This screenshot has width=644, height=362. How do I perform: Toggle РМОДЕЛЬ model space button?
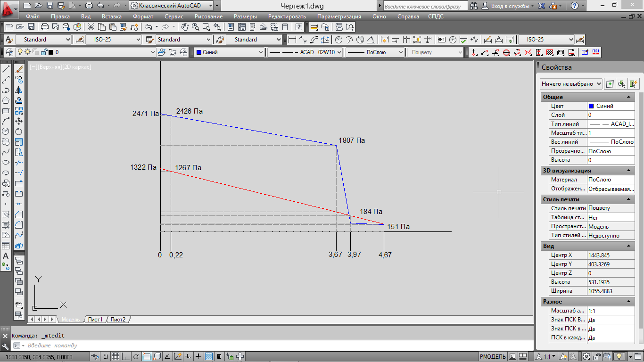pos(493,356)
